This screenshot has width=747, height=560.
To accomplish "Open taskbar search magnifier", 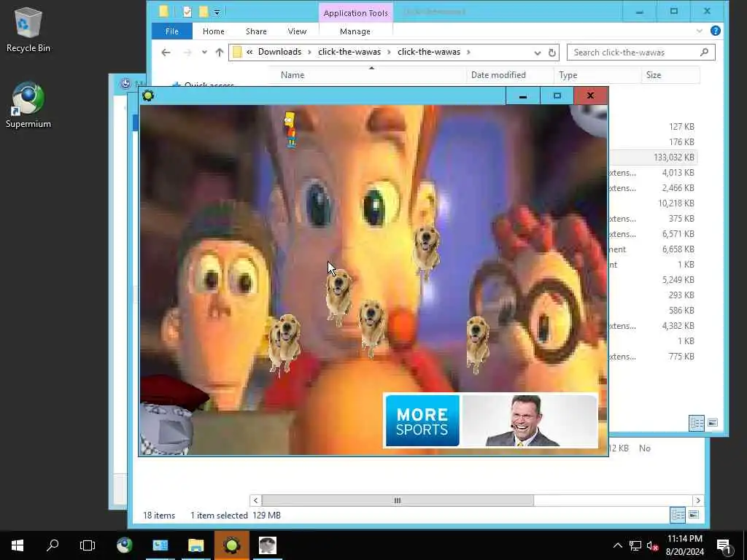I will click(53, 545).
